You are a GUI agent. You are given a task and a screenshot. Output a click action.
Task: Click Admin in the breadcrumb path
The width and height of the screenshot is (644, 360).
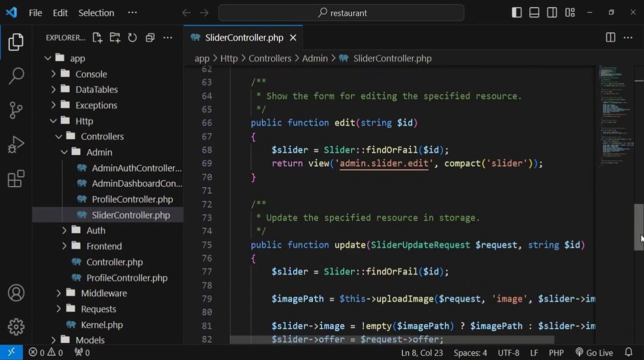click(x=315, y=58)
